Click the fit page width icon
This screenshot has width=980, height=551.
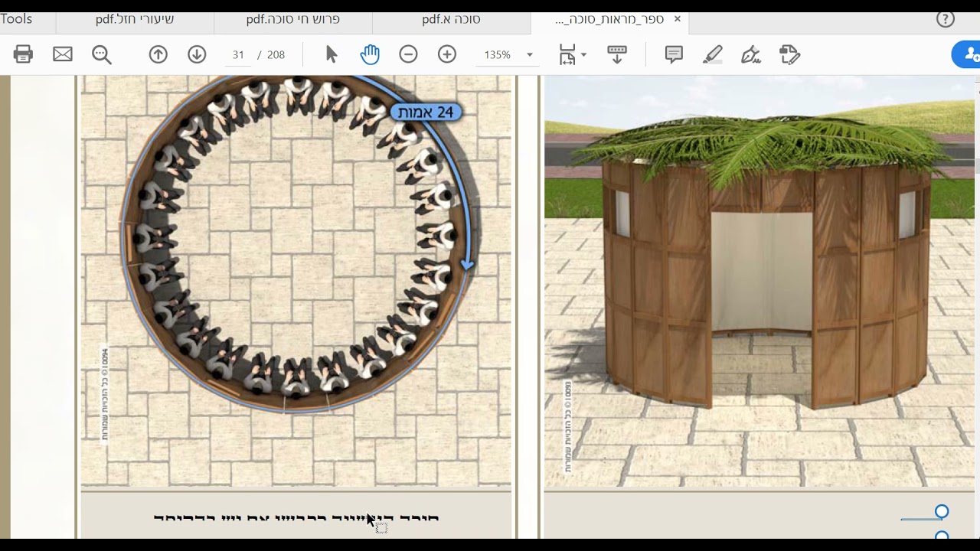[x=567, y=54]
